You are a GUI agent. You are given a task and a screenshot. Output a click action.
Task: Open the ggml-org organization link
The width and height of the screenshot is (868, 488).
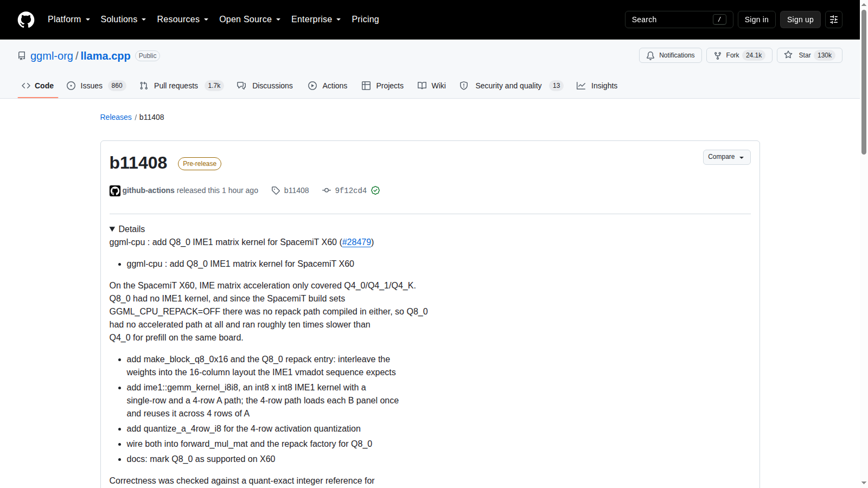[x=52, y=56]
